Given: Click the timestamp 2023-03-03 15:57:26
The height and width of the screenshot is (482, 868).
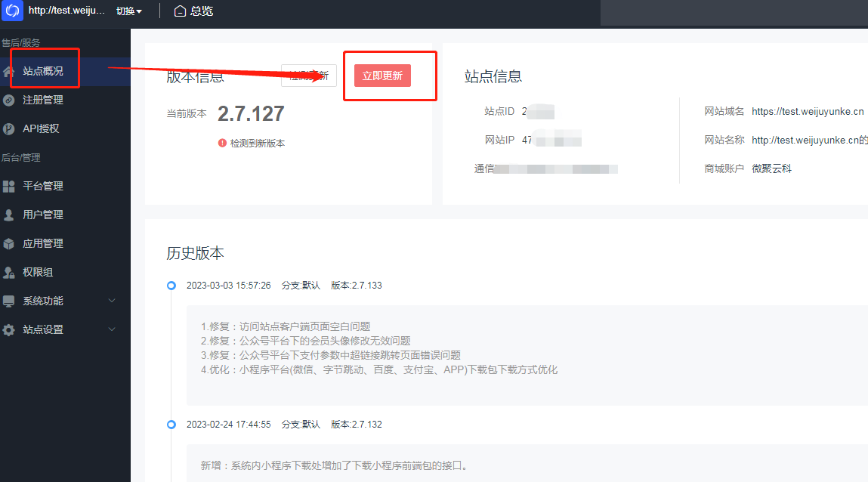Looking at the screenshot, I should (x=229, y=286).
